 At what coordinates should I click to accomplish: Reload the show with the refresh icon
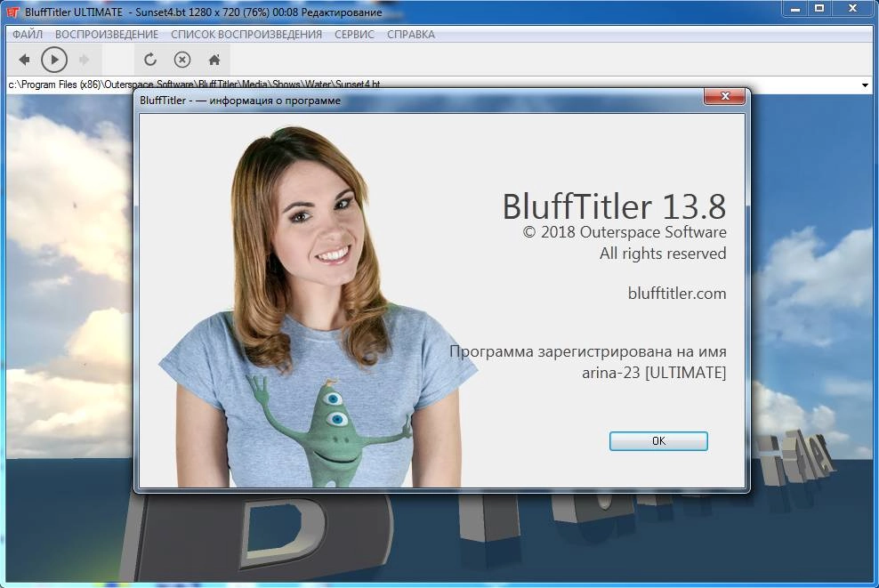149,60
